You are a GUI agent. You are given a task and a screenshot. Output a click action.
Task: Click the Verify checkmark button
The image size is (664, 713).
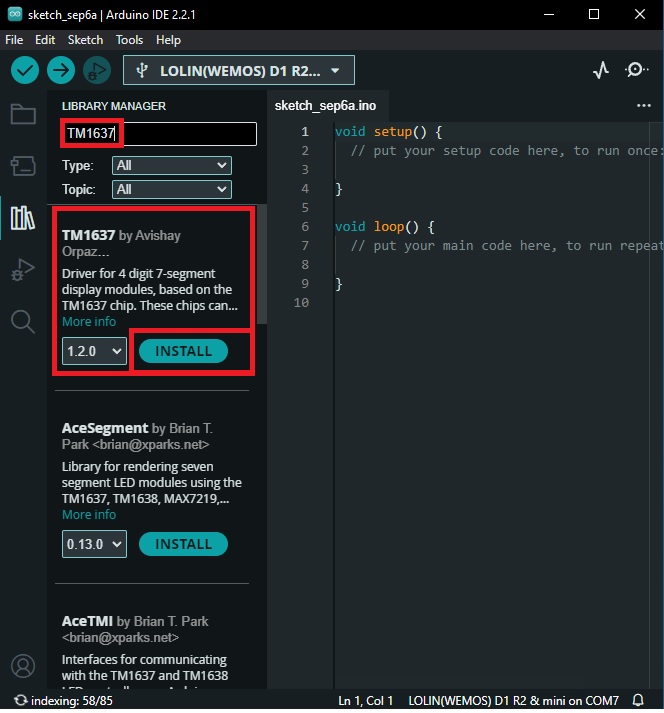(25, 70)
